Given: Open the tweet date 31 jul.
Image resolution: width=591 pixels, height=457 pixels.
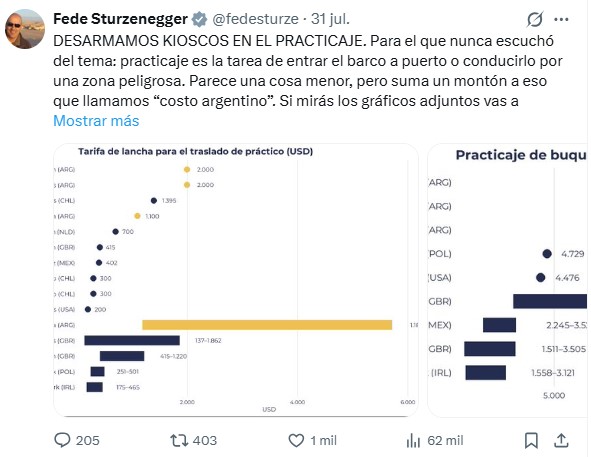Looking at the screenshot, I should point(330,19).
